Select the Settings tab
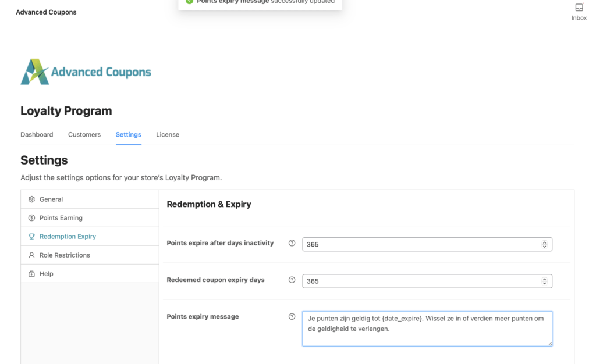Viewport: 596px width, 364px height. point(128,134)
